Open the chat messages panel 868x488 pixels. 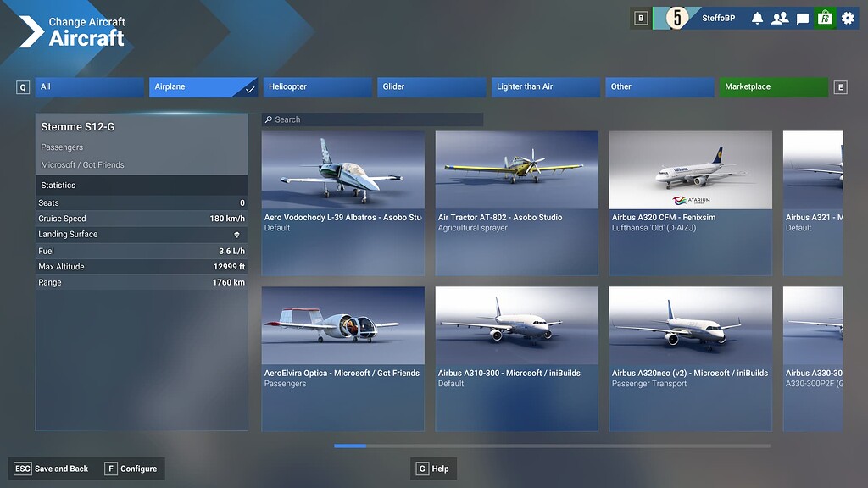click(x=802, y=17)
